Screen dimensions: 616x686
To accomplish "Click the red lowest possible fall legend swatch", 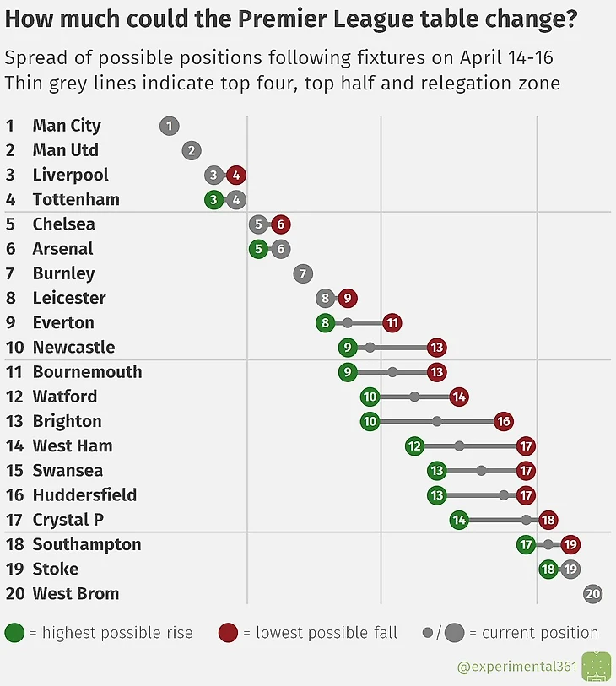I will coord(228,633).
